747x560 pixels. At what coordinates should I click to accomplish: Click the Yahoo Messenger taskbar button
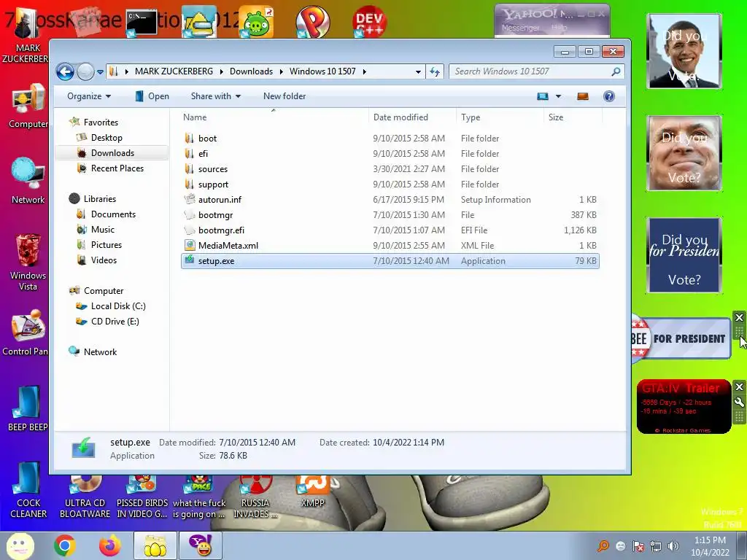201,545
